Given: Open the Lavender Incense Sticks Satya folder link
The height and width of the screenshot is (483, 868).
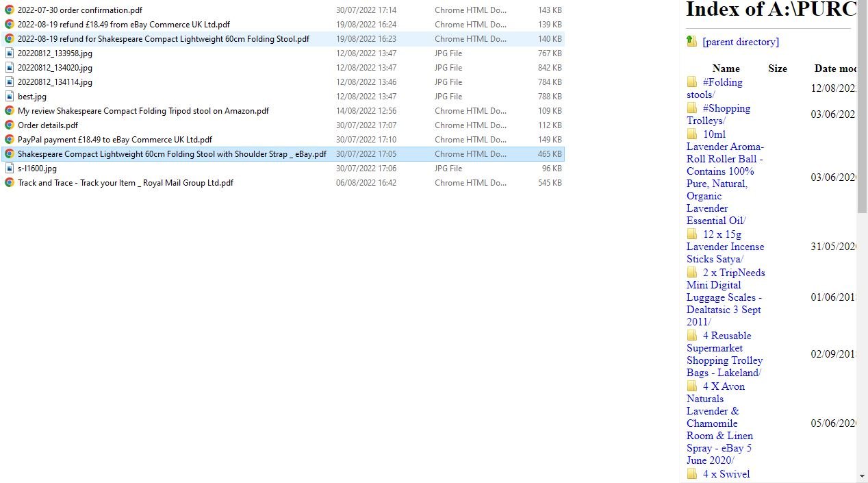Looking at the screenshot, I should tap(725, 247).
